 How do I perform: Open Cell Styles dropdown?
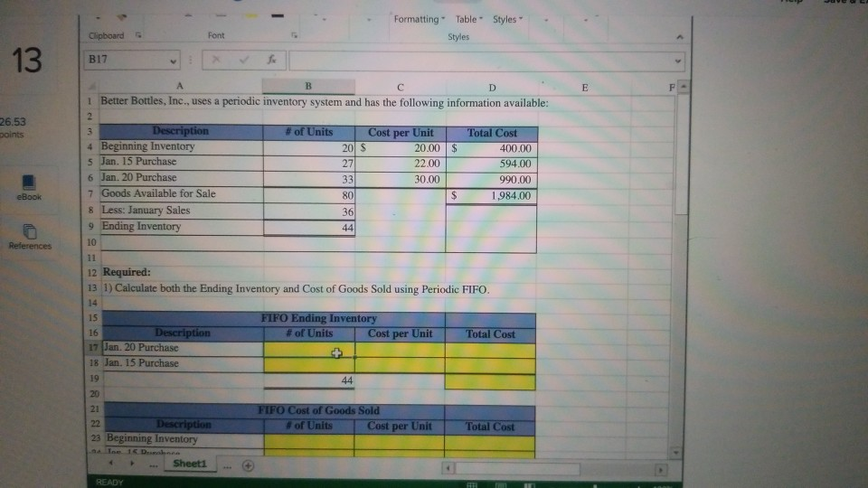[507, 19]
